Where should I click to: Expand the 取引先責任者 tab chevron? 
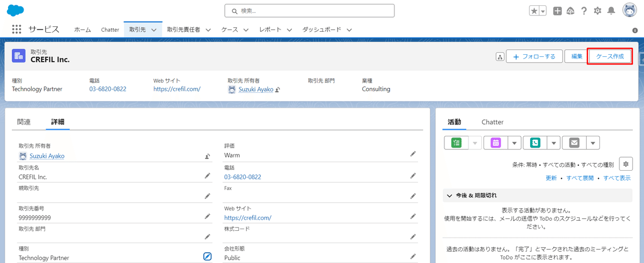click(x=208, y=30)
